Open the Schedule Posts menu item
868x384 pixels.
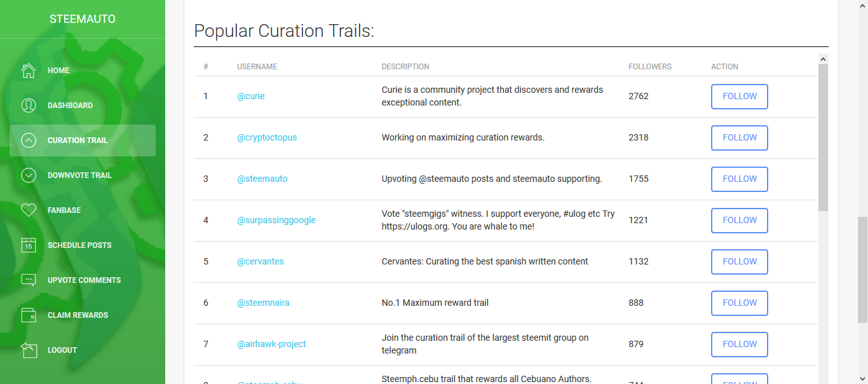point(79,245)
